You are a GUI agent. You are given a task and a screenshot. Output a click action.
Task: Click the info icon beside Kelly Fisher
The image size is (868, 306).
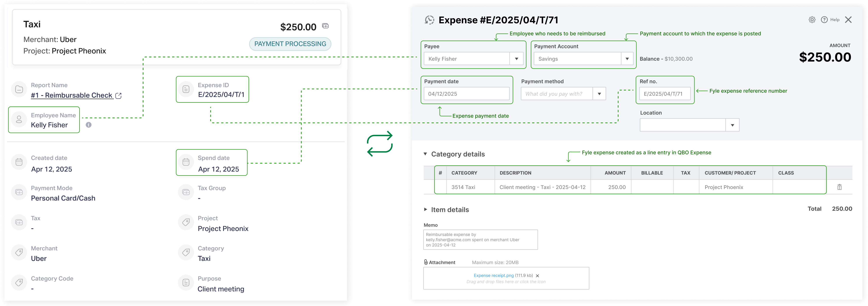point(89,125)
